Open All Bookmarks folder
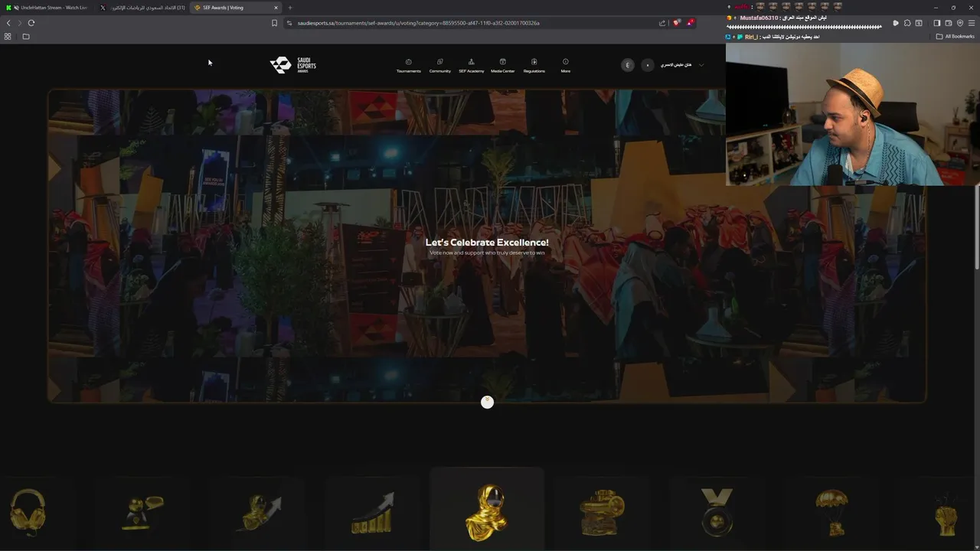The height and width of the screenshot is (551, 980). [x=955, y=37]
